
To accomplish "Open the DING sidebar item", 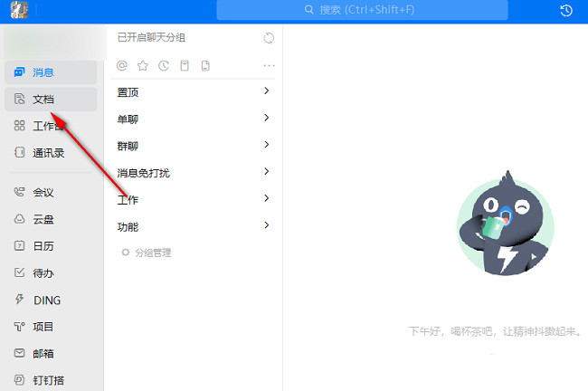I will pos(51,300).
